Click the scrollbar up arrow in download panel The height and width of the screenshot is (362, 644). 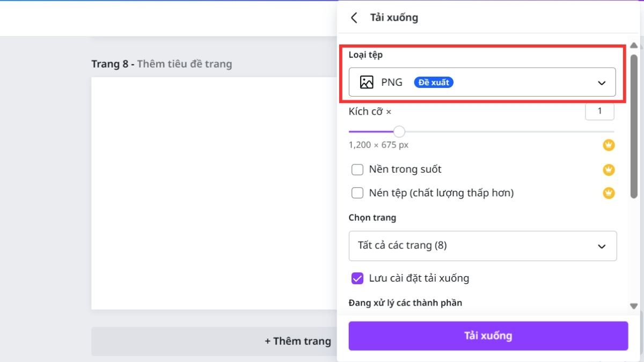(634, 46)
